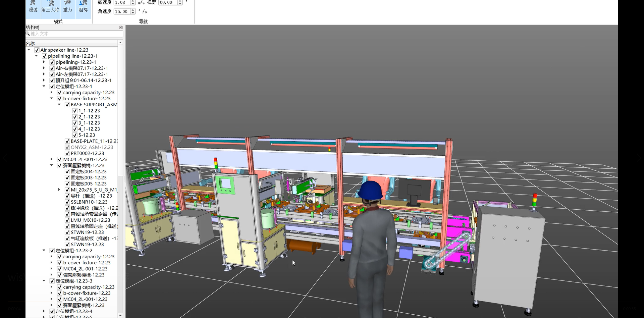
Task: Expand the Air-左機架07.17-12.23-1 node
Action: click(x=44, y=74)
